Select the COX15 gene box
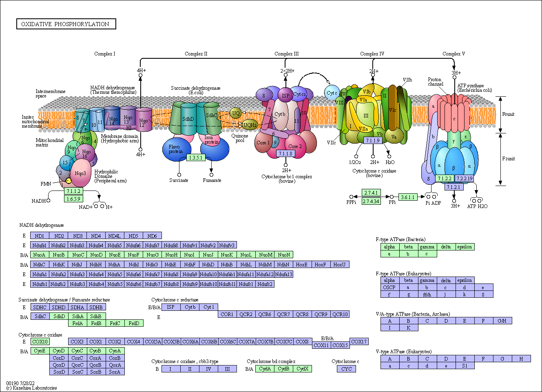 [340, 345]
